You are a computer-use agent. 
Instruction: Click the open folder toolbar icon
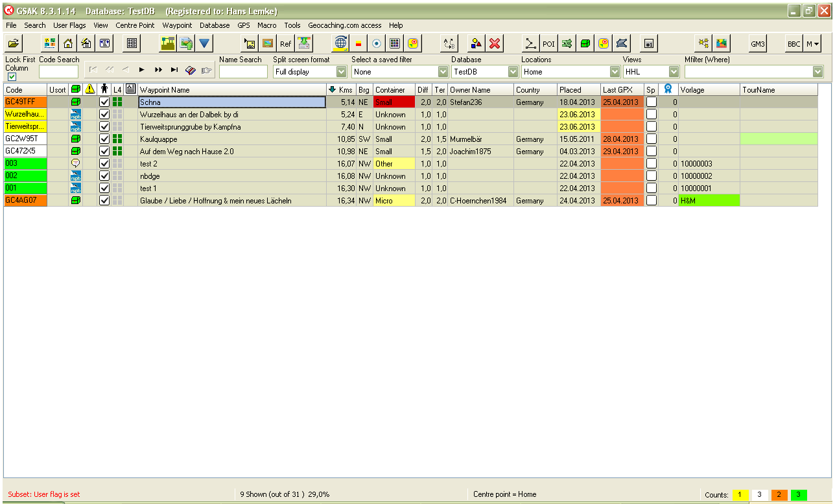tap(13, 43)
